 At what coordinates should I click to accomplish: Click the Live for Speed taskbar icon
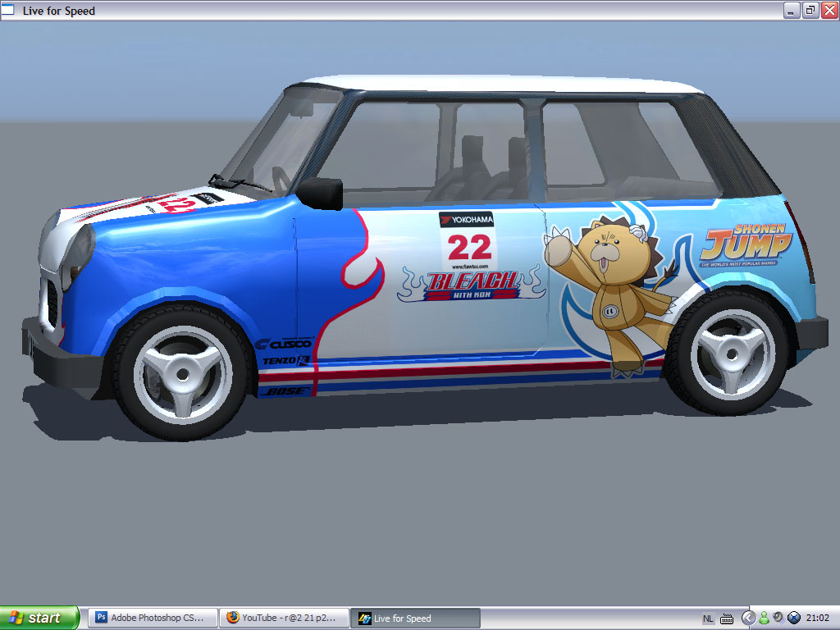point(365,619)
